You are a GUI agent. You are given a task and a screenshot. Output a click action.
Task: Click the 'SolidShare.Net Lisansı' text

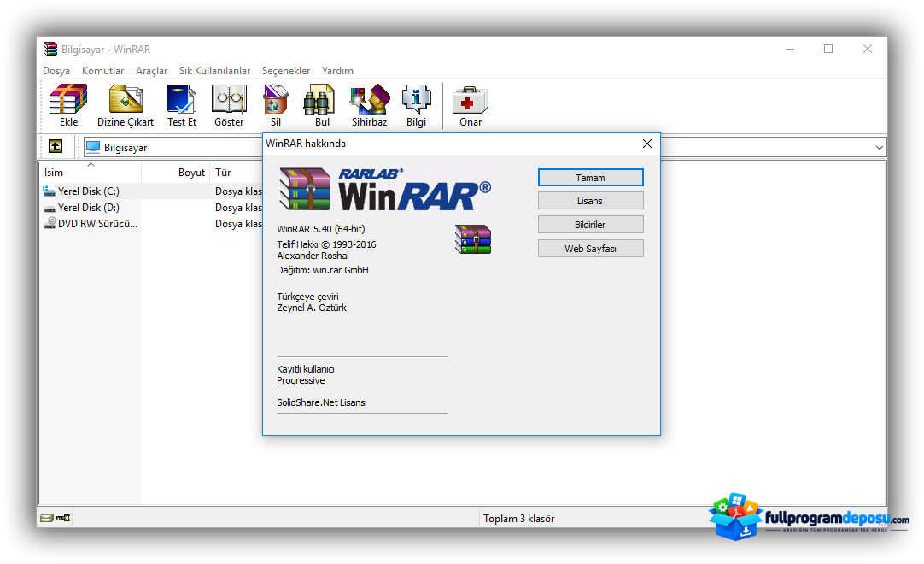coord(322,402)
